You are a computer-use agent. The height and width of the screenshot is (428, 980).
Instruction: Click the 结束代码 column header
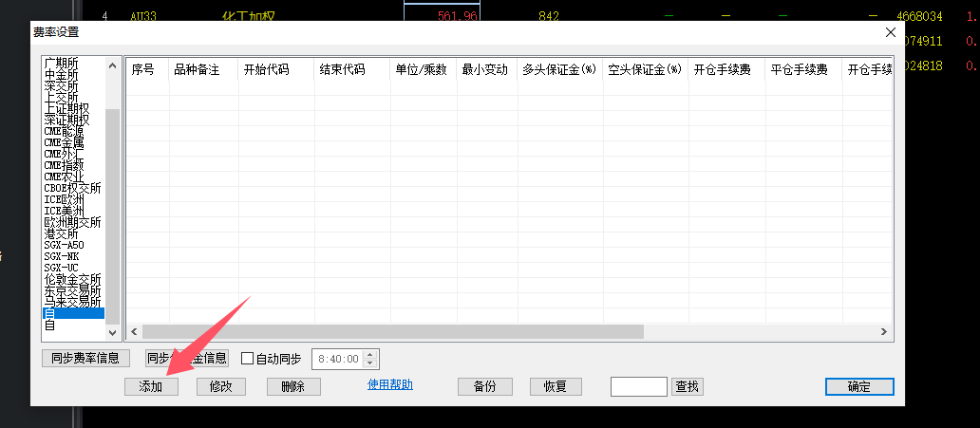tap(352, 70)
